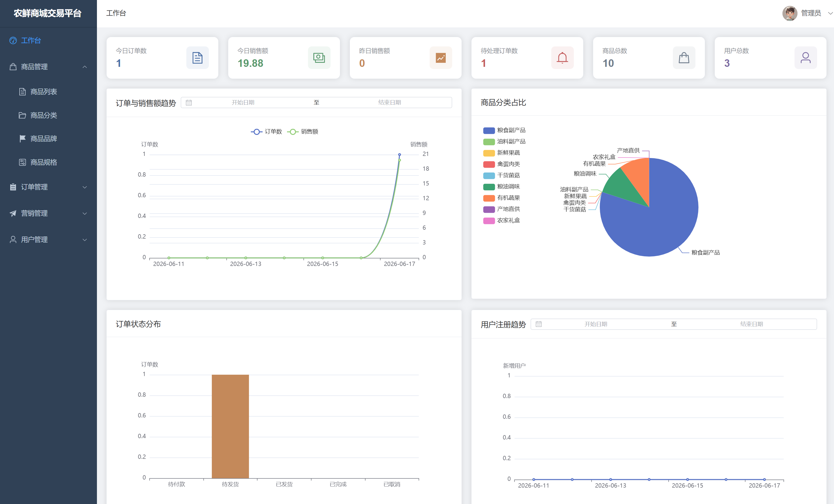
Task: Click the bell icon in 待处理订单数 card
Action: click(x=562, y=58)
